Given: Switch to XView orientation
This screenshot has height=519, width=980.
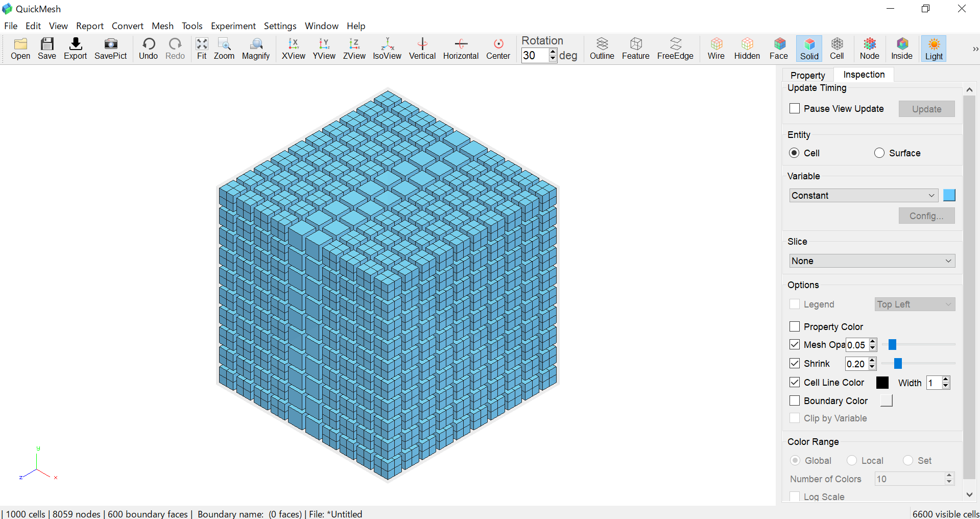Looking at the screenshot, I should (294, 49).
